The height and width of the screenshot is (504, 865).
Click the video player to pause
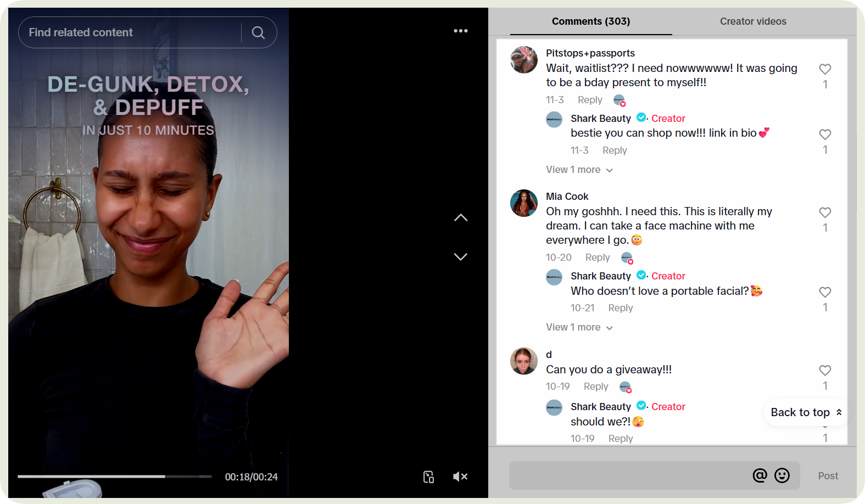pos(149,253)
